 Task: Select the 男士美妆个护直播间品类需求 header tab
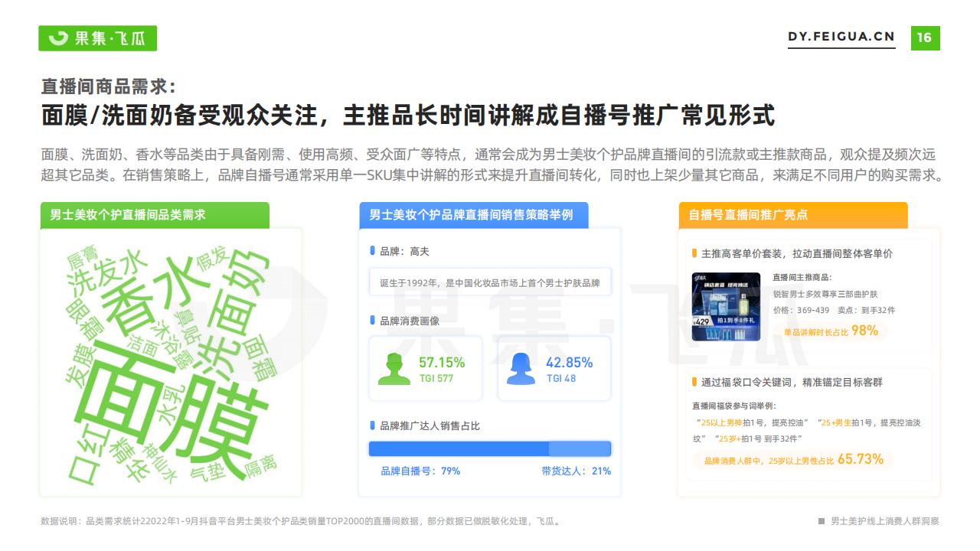coord(155,215)
